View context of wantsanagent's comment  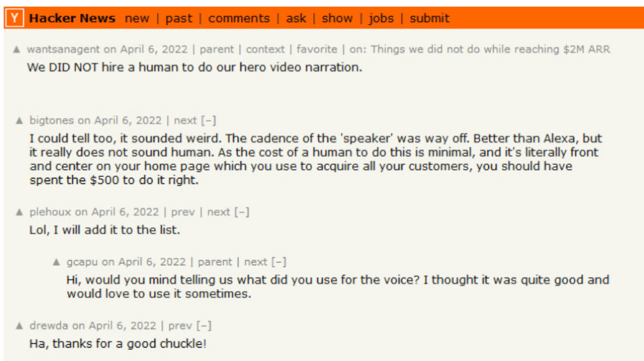coord(265,49)
